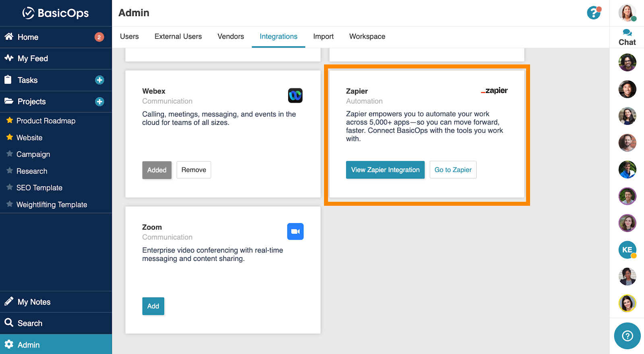Open the SEO Template project
Image resolution: width=644 pixels, height=354 pixels.
pos(39,188)
